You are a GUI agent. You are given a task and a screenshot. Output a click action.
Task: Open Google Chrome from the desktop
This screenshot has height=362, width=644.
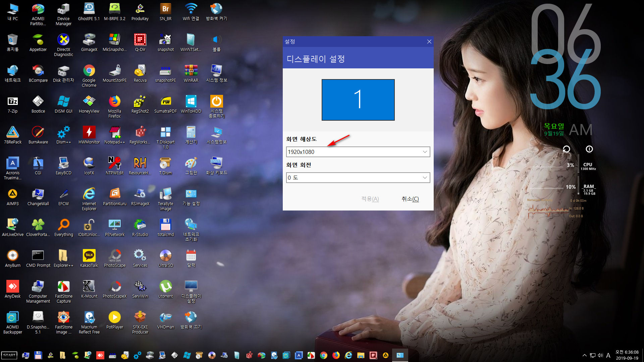(89, 76)
